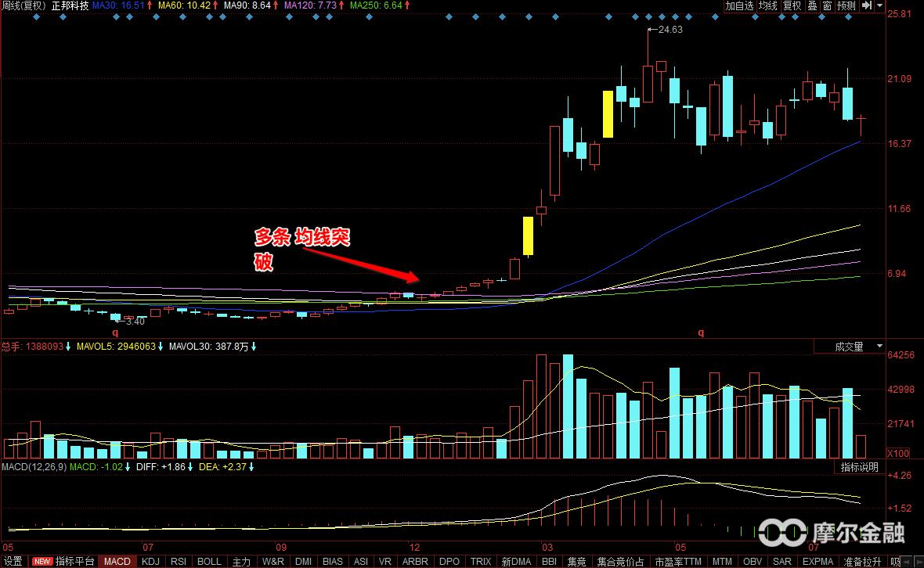Click the jump-to-latest arrow icon in the top toolbar
Viewport: 924px width, 568px height.
click(x=867, y=5)
